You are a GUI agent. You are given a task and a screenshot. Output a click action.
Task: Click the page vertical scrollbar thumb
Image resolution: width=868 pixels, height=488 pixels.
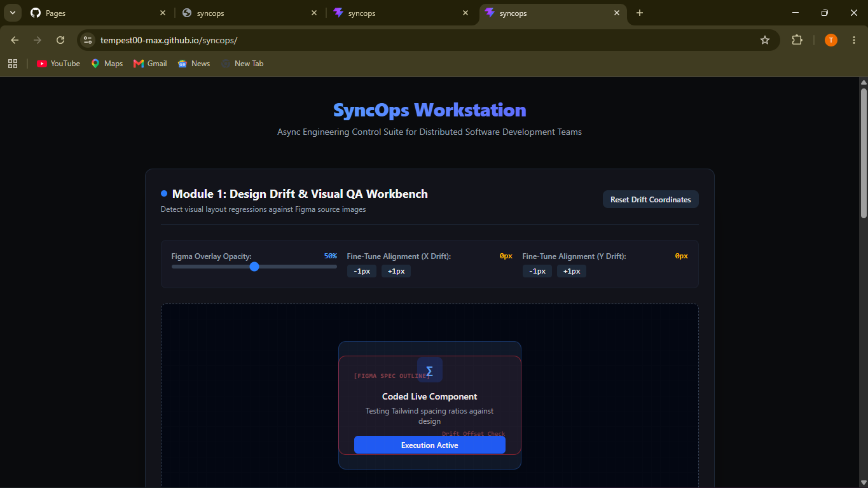(x=864, y=153)
